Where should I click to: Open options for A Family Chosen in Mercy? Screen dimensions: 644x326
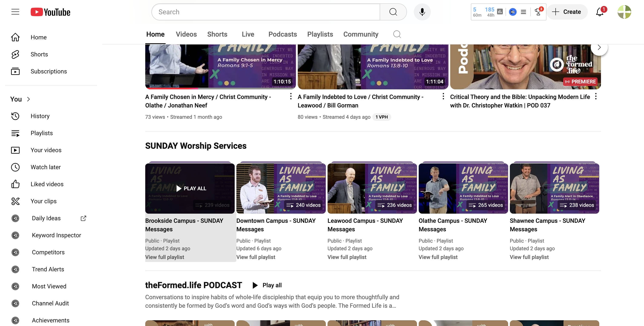click(290, 96)
